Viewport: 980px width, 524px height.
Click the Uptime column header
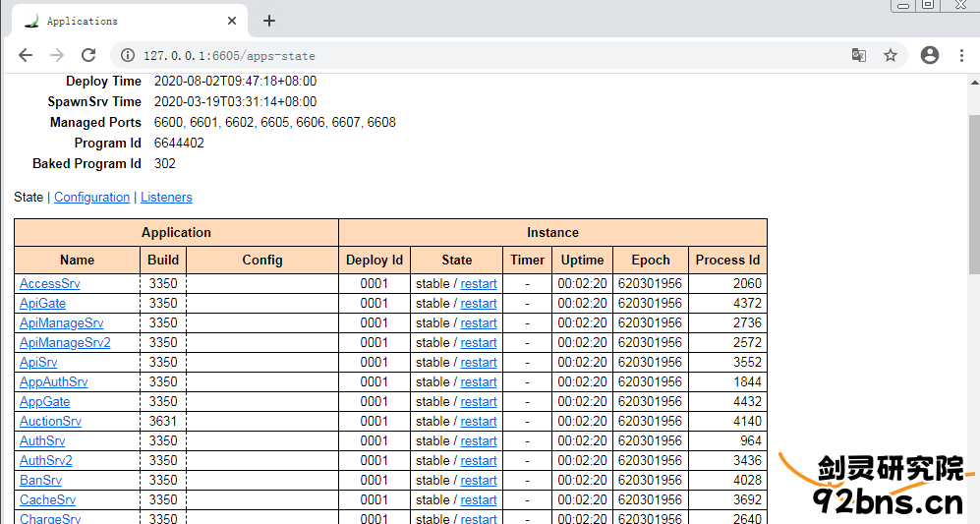583,261
